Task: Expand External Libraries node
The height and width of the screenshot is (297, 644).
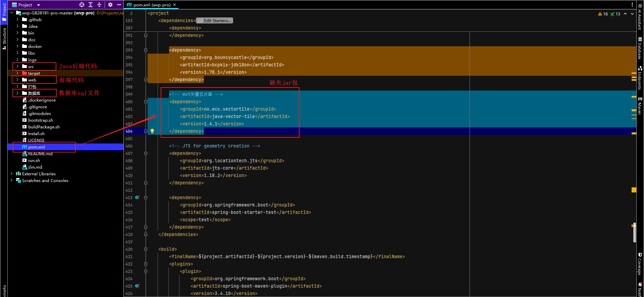Action: click(x=12, y=174)
